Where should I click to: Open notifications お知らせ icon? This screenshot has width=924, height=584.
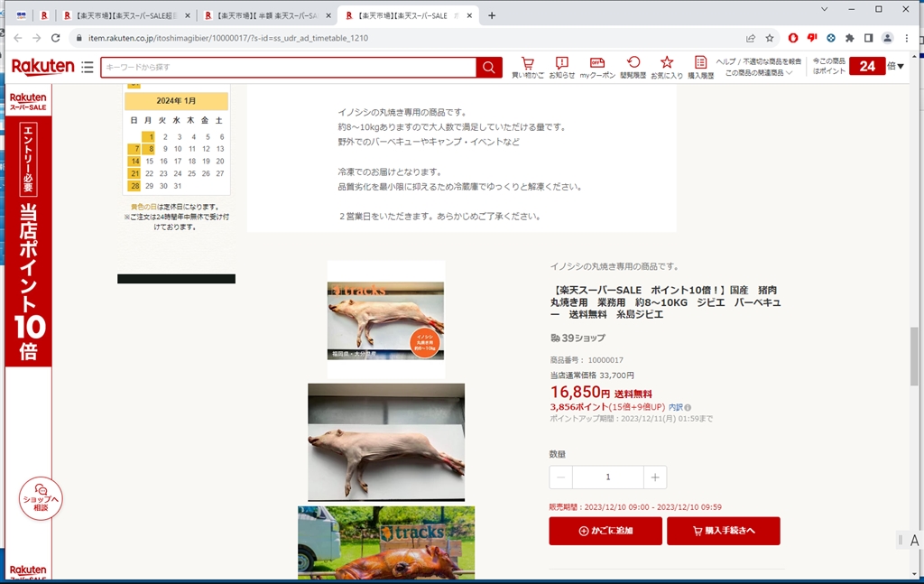[561, 67]
